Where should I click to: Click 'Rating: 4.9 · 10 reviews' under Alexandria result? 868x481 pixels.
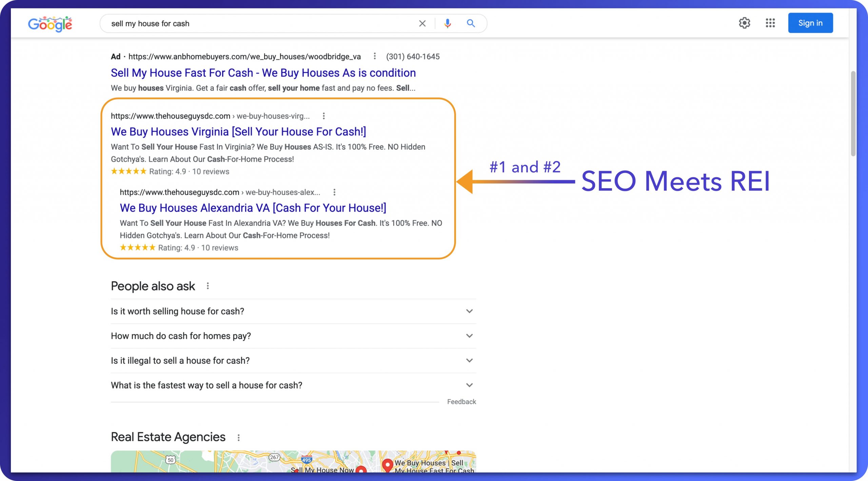click(x=198, y=248)
